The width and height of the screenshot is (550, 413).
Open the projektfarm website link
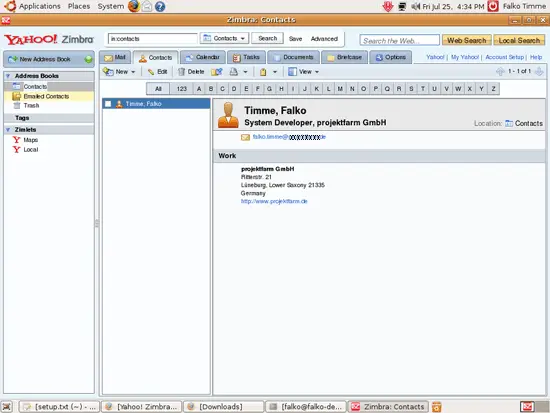coord(274,201)
